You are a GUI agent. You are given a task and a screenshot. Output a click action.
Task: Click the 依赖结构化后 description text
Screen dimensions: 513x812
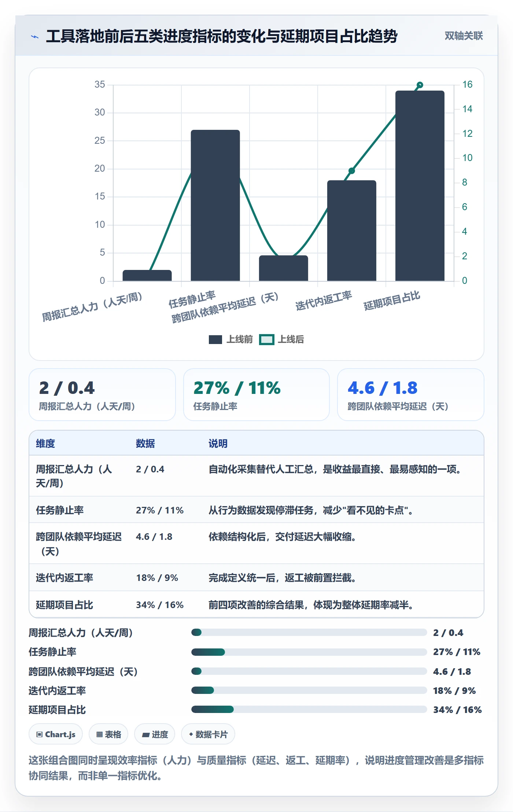[x=283, y=537]
